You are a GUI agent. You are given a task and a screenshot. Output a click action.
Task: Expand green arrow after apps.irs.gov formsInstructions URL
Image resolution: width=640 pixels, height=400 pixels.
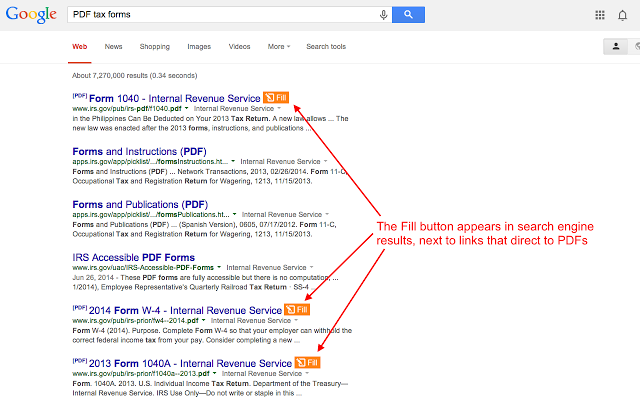click(x=233, y=161)
